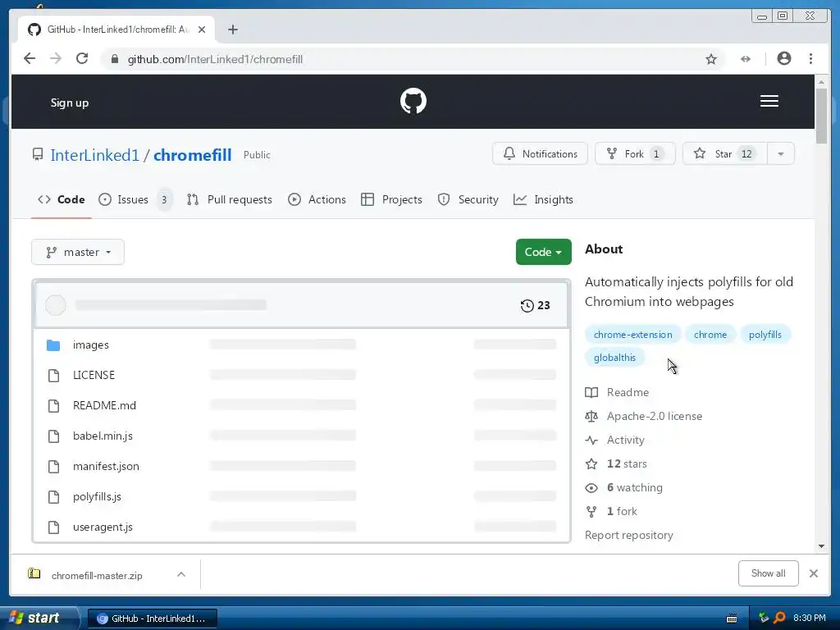Star the chromefill repository
Screen dimensions: 840x630
(725, 153)
